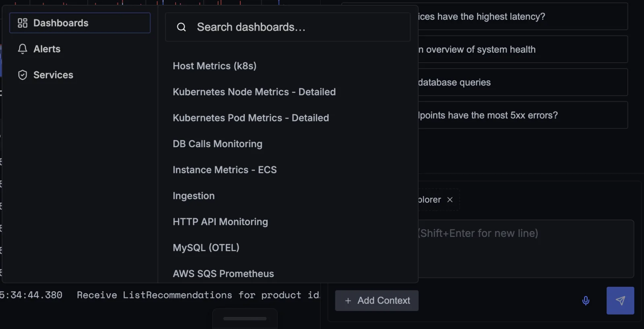This screenshot has height=329, width=644.
Task: Pick MySQL (OTEL) dashboard
Action: coord(206,248)
